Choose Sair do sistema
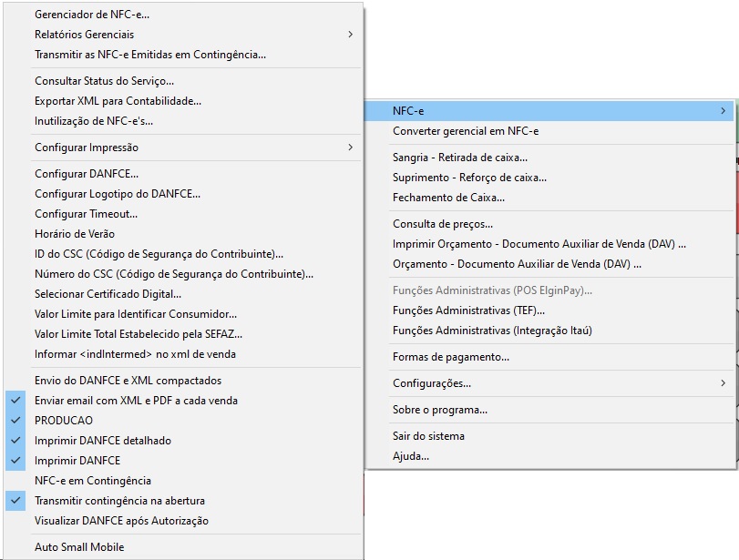The width and height of the screenshot is (739, 560). pyautogui.click(x=428, y=436)
